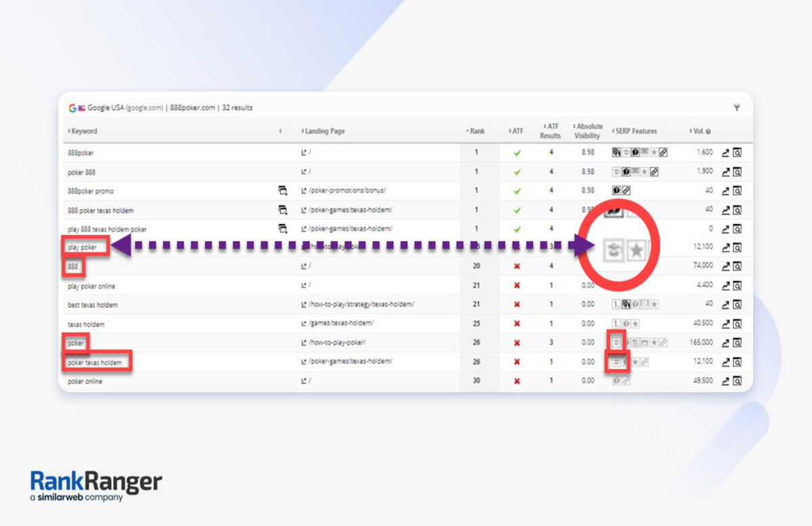Viewport: 812px width, 526px height.
Task: Open trend graph icon for play poker row
Action: point(725,248)
